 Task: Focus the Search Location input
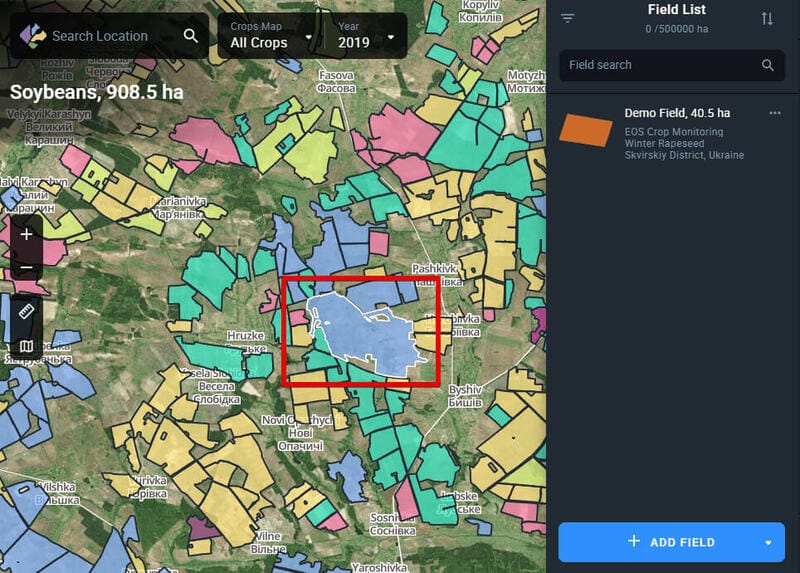click(109, 36)
